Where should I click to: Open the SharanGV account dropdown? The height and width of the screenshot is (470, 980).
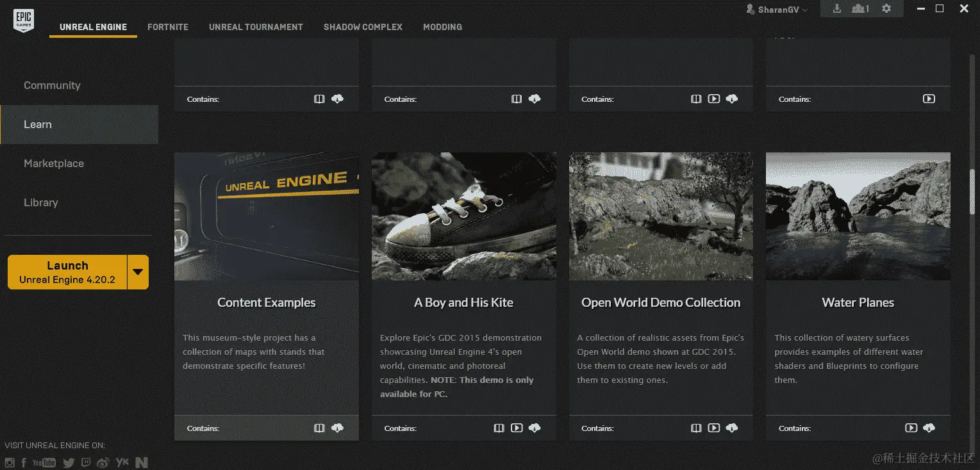(x=777, y=10)
